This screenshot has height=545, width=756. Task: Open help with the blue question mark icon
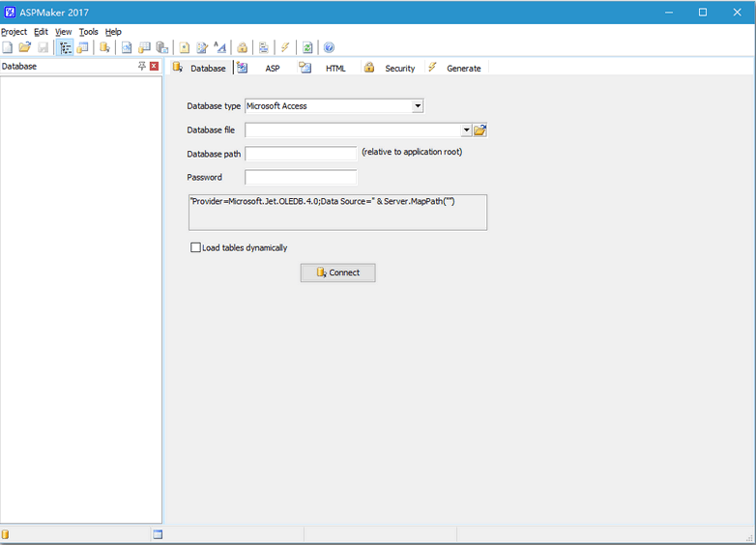click(329, 47)
